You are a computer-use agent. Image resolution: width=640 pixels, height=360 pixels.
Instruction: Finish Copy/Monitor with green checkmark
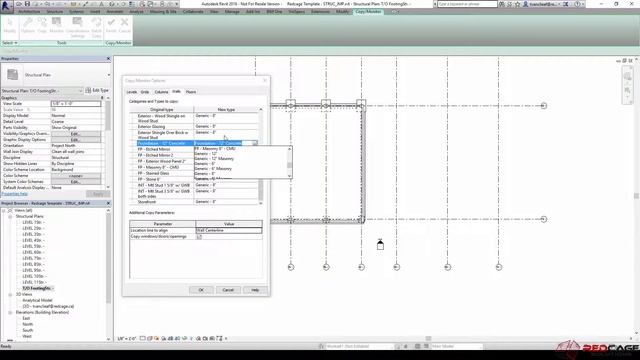click(111, 26)
